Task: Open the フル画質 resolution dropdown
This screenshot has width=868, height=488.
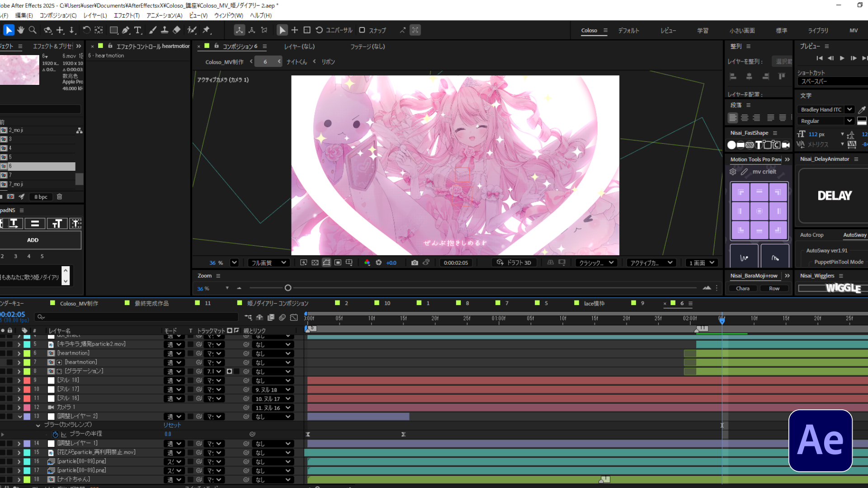Action: pos(269,263)
